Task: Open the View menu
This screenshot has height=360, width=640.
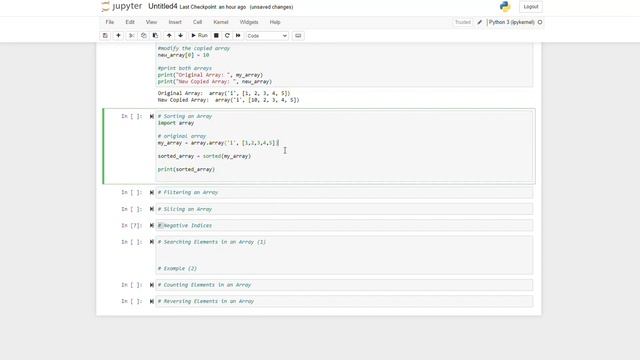Action: 151,22
